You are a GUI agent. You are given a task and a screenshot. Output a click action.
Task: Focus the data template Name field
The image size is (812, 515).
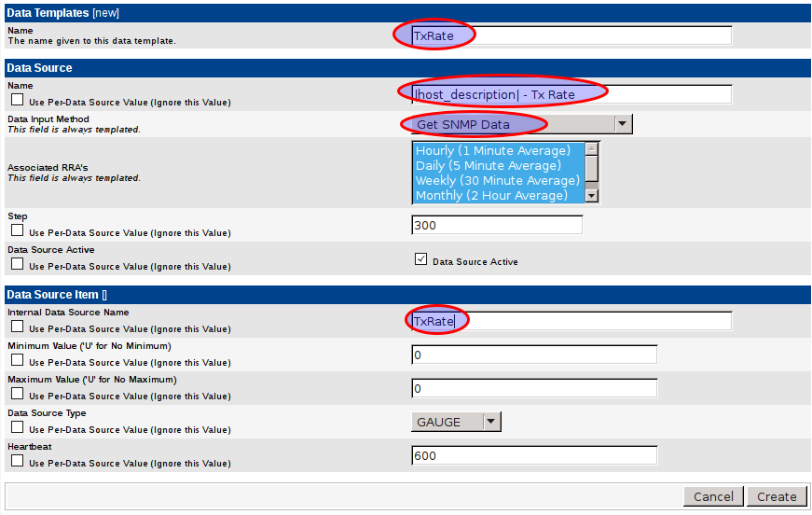point(571,35)
